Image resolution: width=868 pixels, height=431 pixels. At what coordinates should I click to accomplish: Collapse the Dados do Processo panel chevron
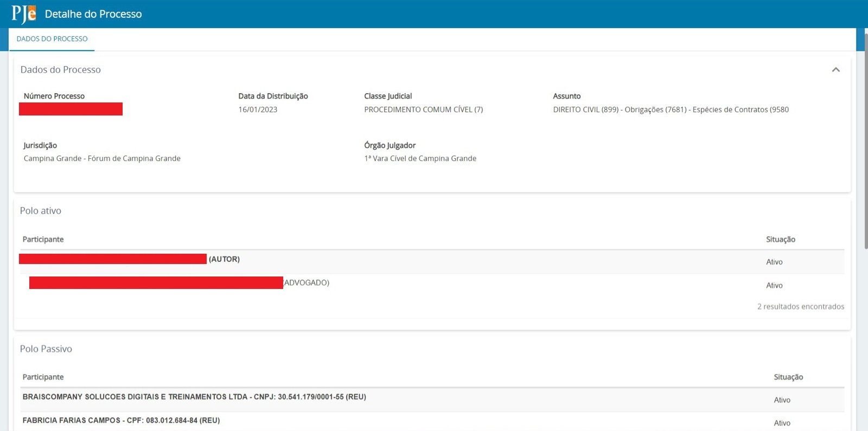tap(836, 69)
